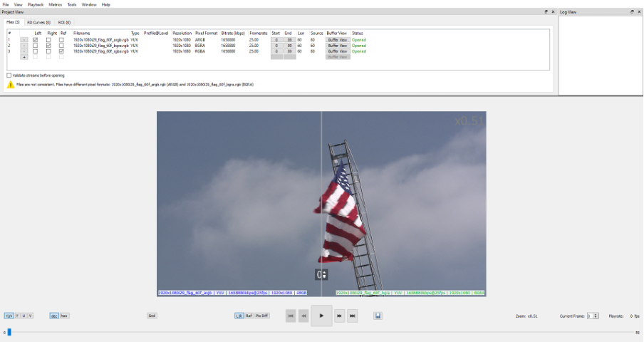
Task: Enable Validate streams before opening
Action: [9, 76]
